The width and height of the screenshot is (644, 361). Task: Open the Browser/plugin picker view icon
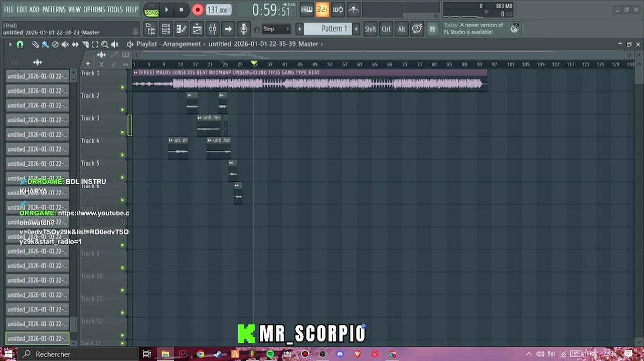tap(150, 29)
